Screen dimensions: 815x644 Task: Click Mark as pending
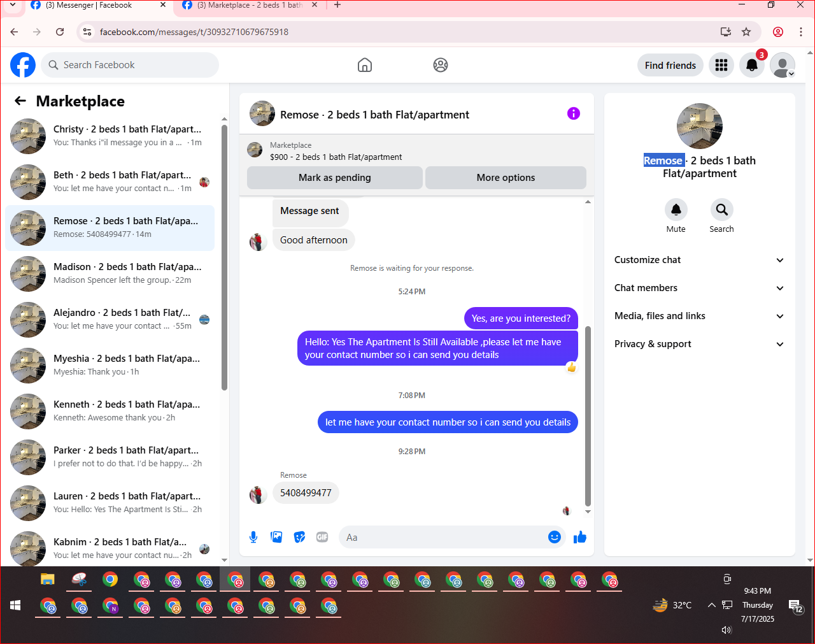(335, 178)
